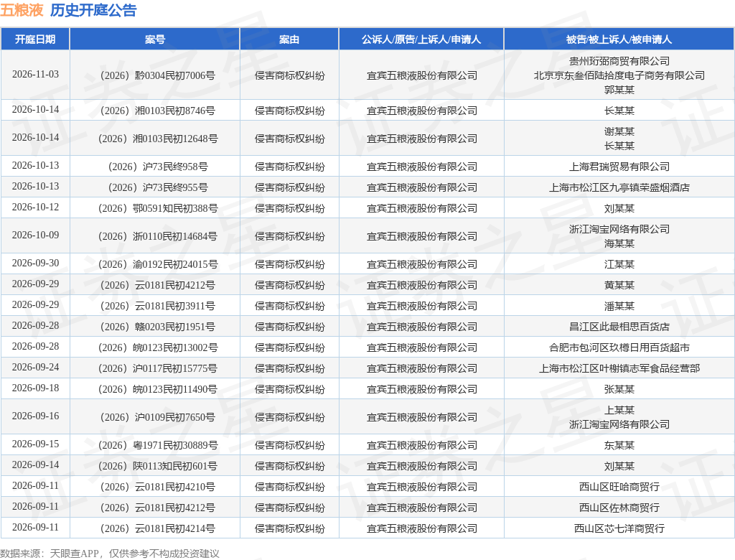Select the date cell 2026-09-30

click(x=36, y=263)
